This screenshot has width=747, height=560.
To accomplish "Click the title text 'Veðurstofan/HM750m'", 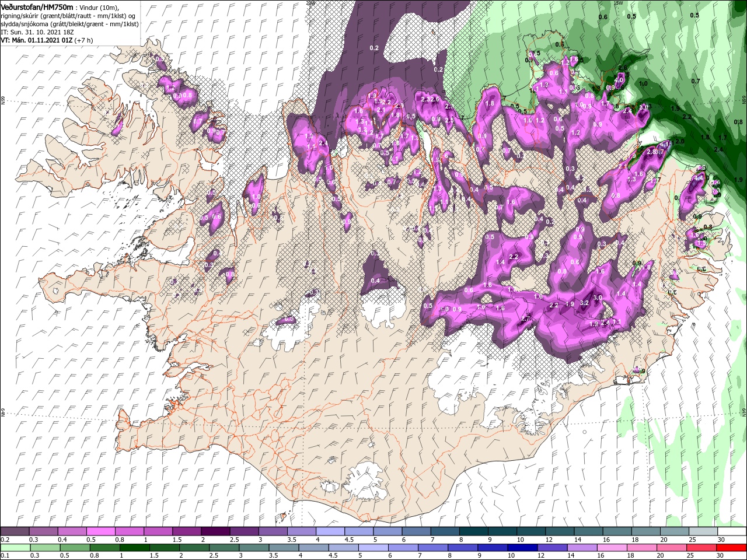I will (x=37, y=6).
